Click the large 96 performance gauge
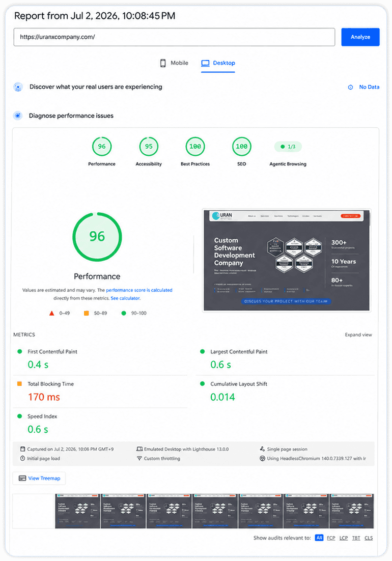Screen dimensions: 392x561 tap(97, 237)
